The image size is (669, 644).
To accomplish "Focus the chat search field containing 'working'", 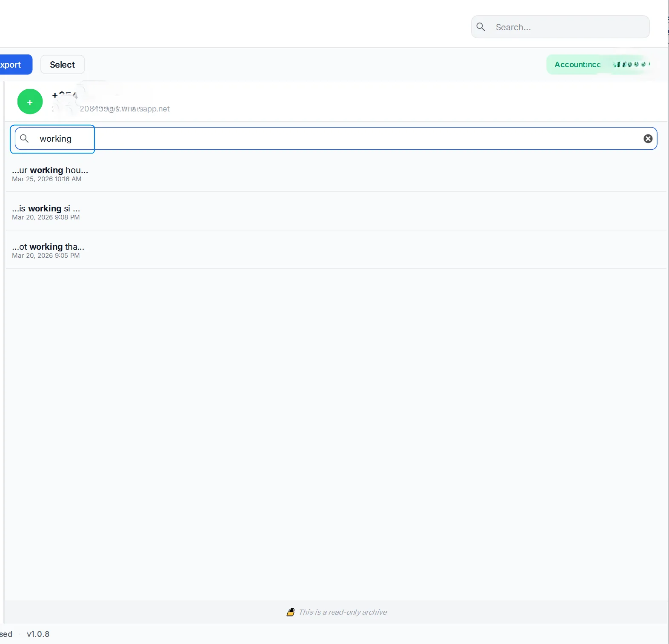I will (336, 139).
